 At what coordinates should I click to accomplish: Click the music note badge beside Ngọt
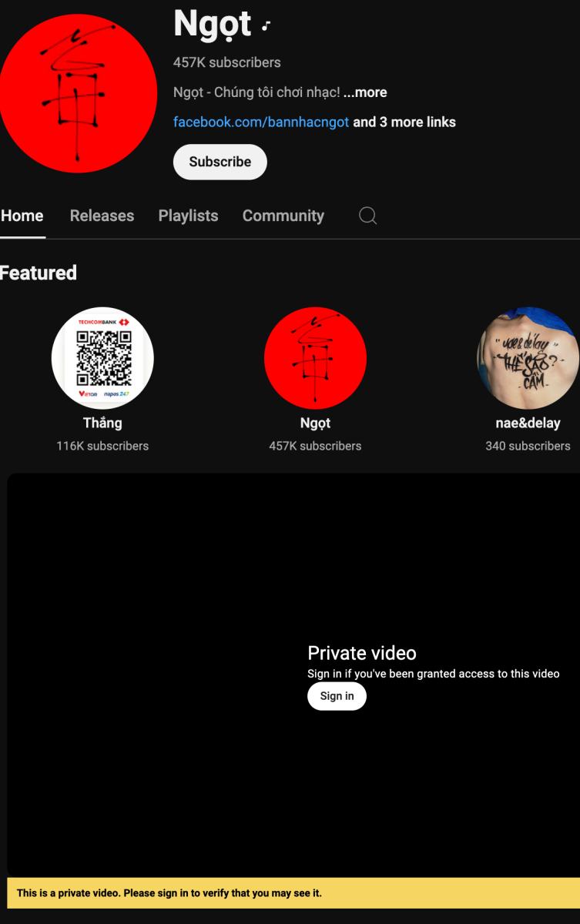[265, 26]
